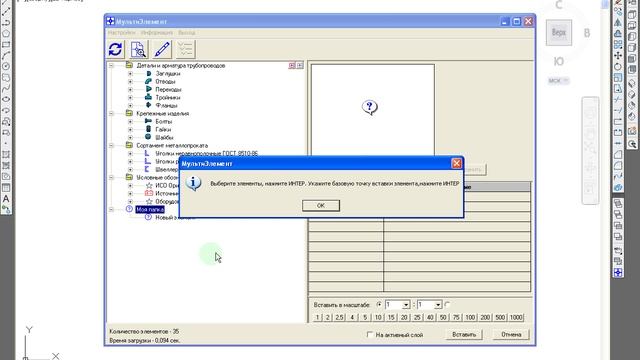The image size is (640, 360).
Task: Expand the 'Отводы' tree node
Action: click(130, 82)
